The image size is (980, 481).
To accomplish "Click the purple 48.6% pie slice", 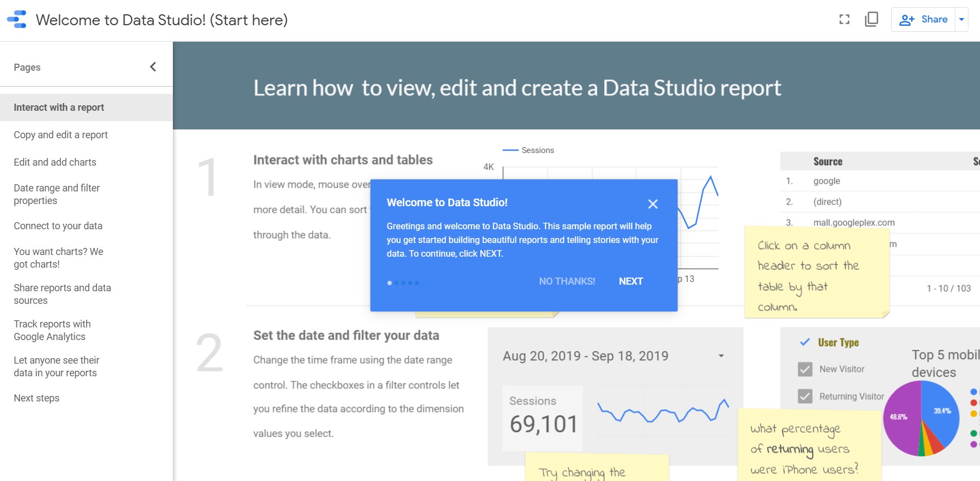I will (901, 418).
